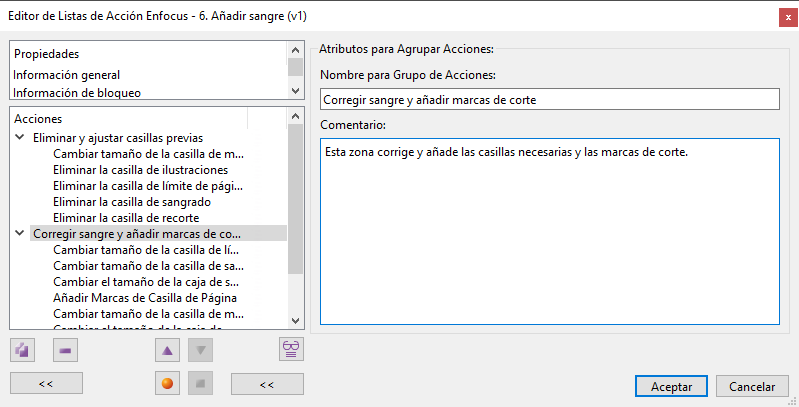This screenshot has height=407, width=799.
Task: Click inside the Comentario text area
Action: tap(550, 231)
